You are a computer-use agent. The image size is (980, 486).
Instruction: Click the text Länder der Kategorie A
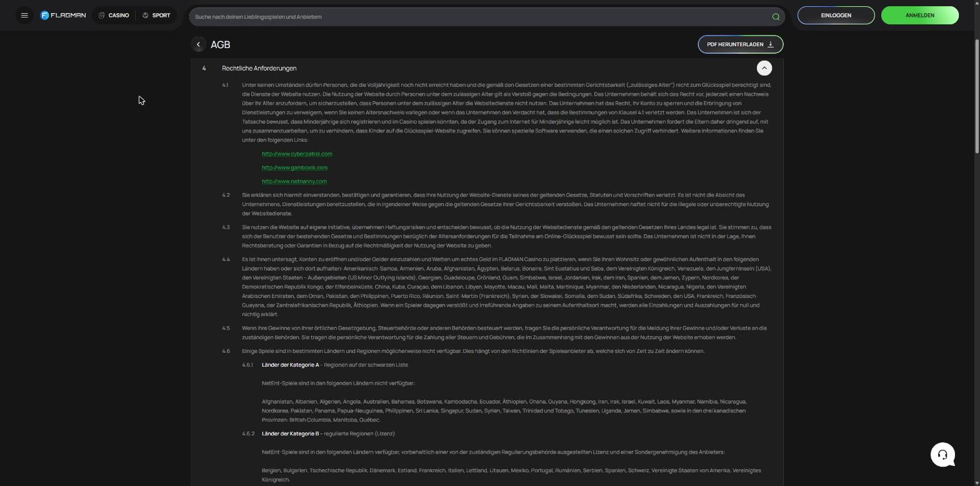[290, 365]
